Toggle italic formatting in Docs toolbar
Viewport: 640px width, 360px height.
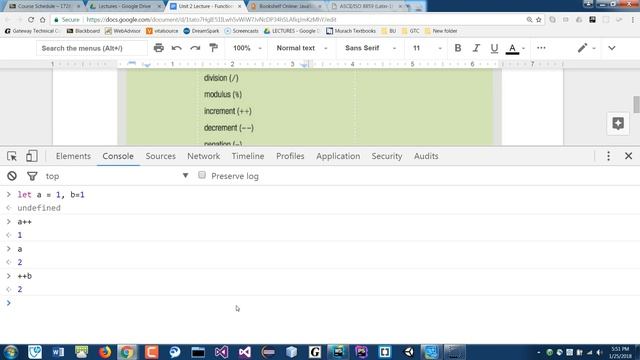[476, 48]
